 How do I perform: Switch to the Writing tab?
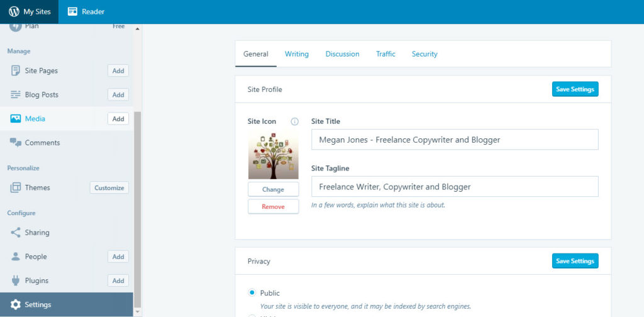click(x=297, y=54)
